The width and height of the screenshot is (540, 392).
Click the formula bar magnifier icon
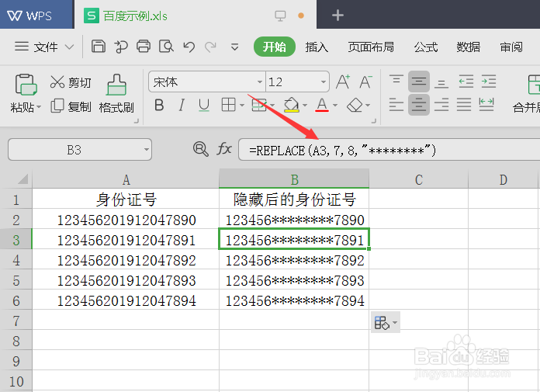coord(200,150)
